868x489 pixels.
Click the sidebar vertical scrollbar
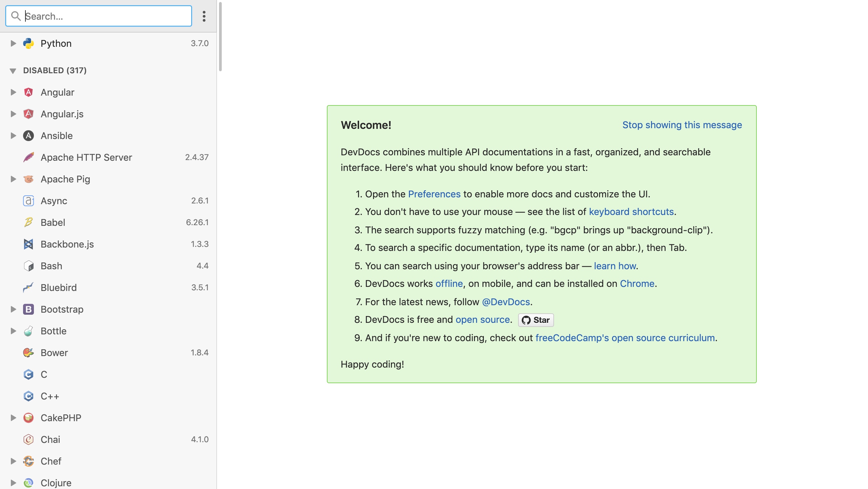coord(220,37)
